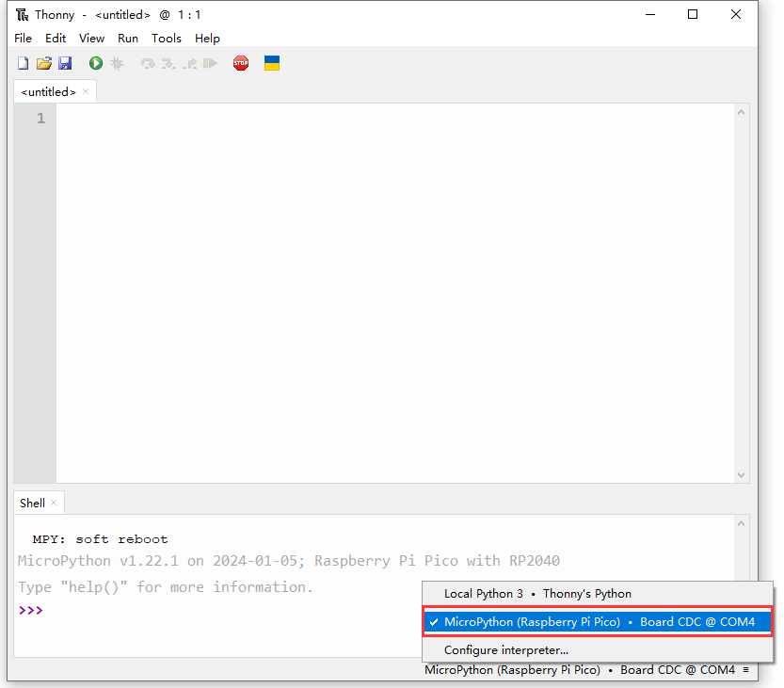Run current script with green play icon

(95, 63)
